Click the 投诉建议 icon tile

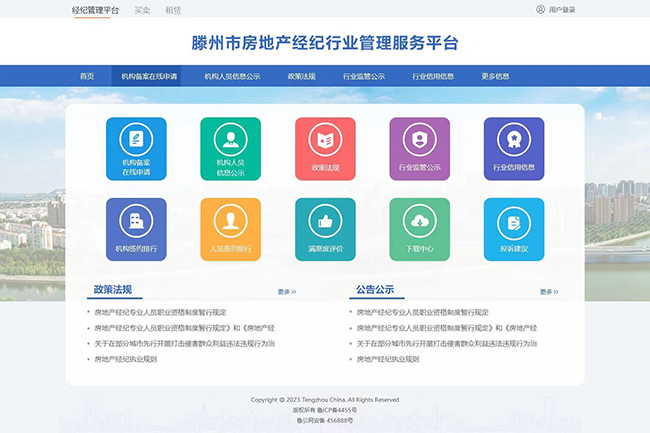point(513,229)
